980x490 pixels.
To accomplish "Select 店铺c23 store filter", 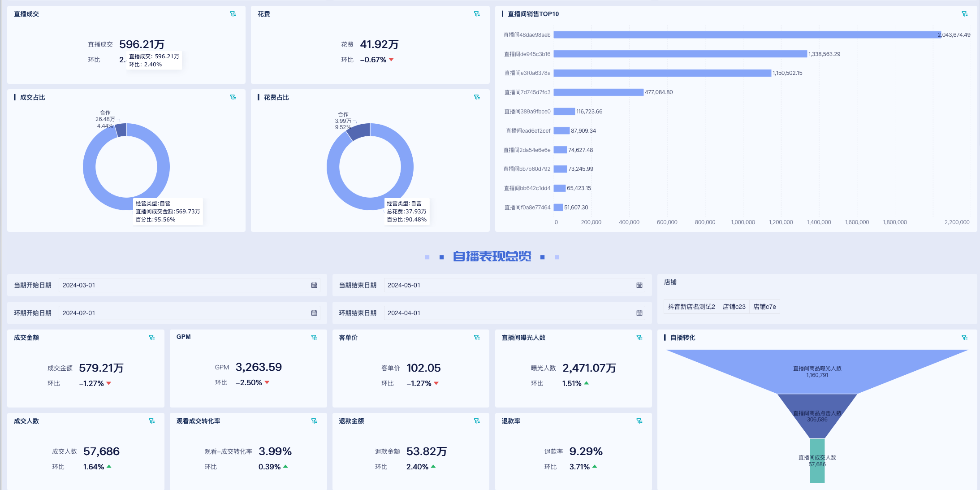I will click(x=734, y=307).
